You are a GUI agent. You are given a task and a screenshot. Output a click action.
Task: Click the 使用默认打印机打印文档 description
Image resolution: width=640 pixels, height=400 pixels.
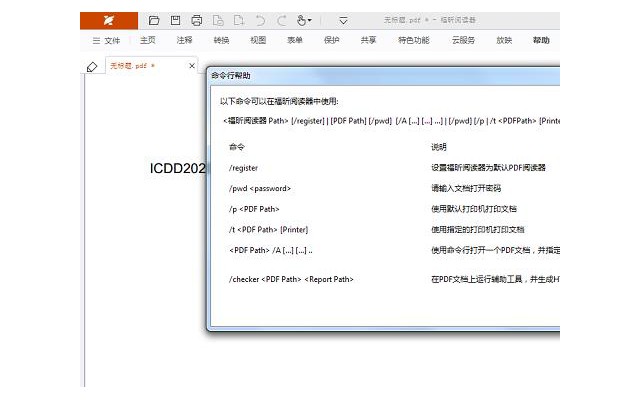pos(474,209)
